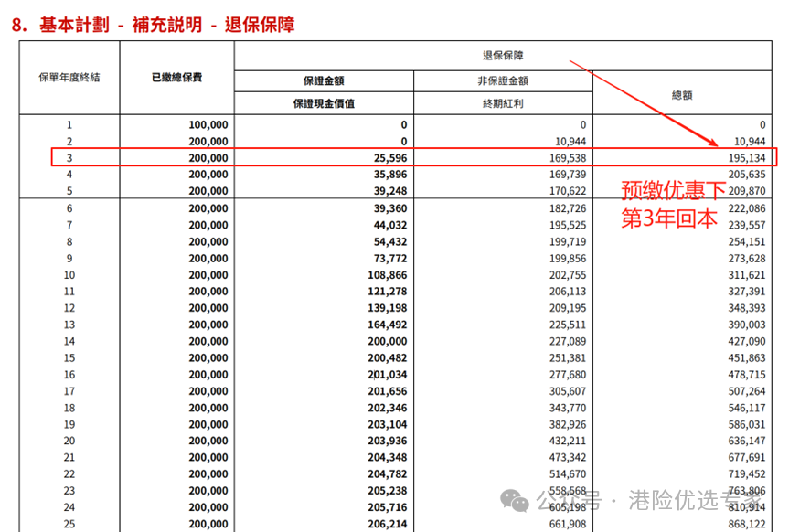Click the 非保證金額 header cell
Screen dimensions: 789x532
[x=503, y=81]
